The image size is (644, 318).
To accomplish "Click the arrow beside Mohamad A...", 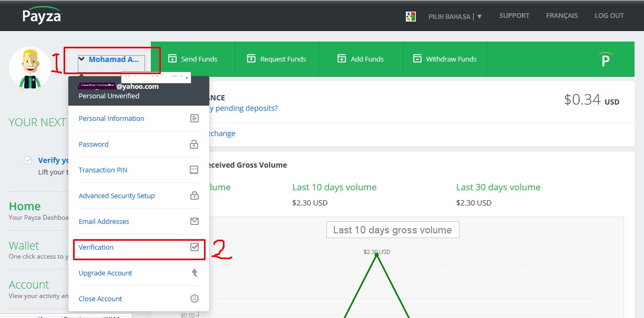I will [x=82, y=59].
